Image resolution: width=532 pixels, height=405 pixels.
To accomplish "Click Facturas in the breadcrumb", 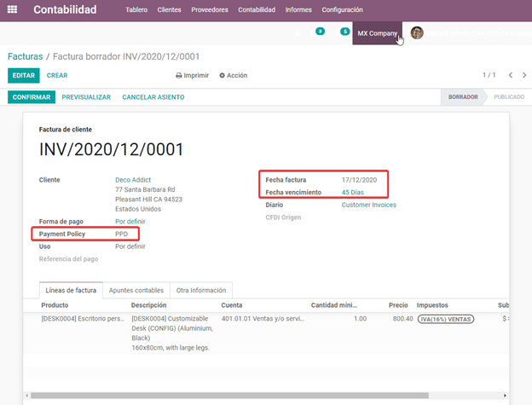I will pyautogui.click(x=25, y=56).
